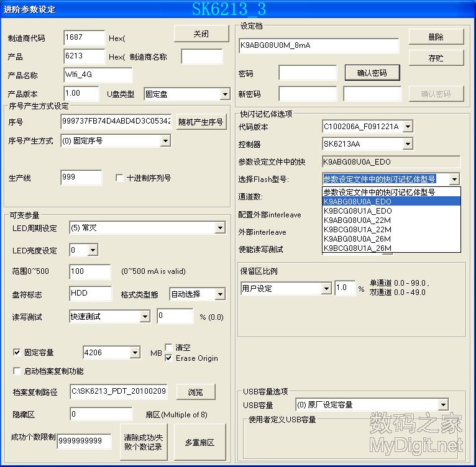Click the 制造商名称 input field

point(202,57)
